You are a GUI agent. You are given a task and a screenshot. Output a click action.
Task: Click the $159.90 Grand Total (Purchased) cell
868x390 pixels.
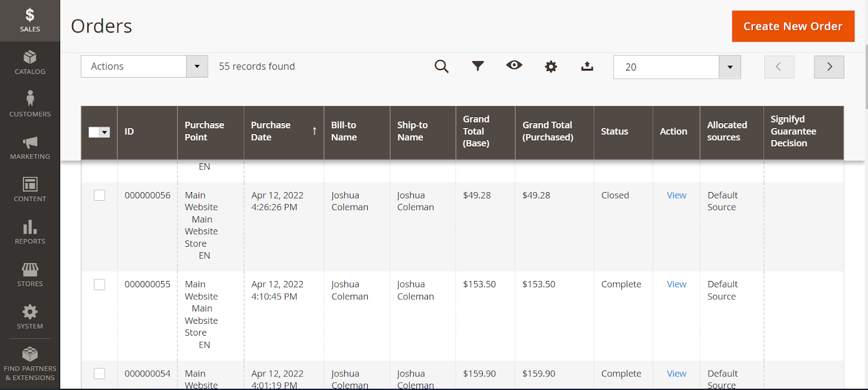tap(539, 374)
